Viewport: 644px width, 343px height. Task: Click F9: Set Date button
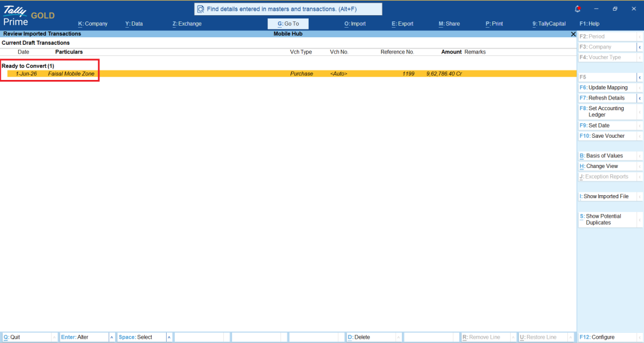pyautogui.click(x=608, y=125)
